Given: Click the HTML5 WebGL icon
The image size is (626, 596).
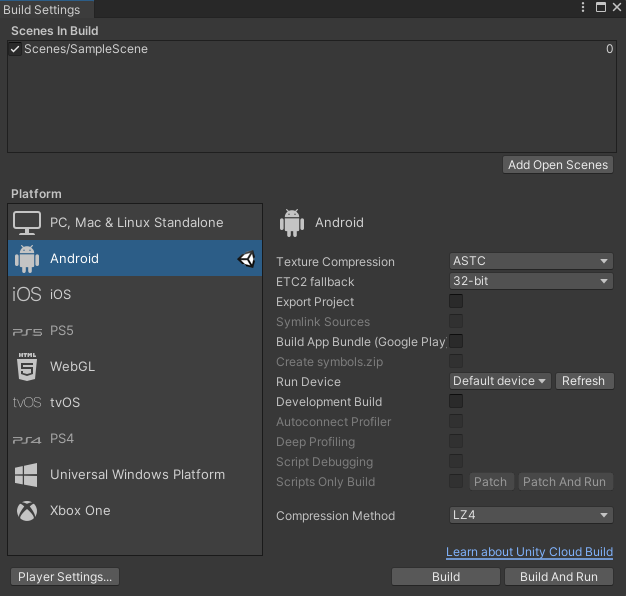Looking at the screenshot, I should pos(27,366).
